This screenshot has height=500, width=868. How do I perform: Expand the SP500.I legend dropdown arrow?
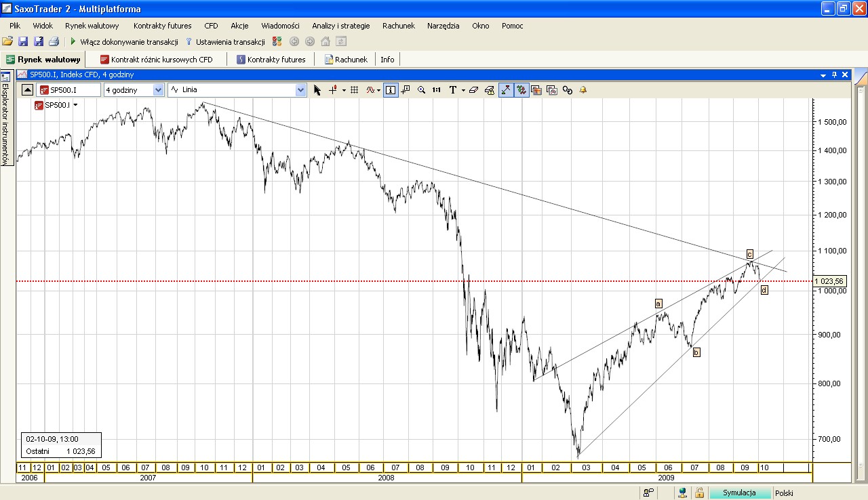75,105
